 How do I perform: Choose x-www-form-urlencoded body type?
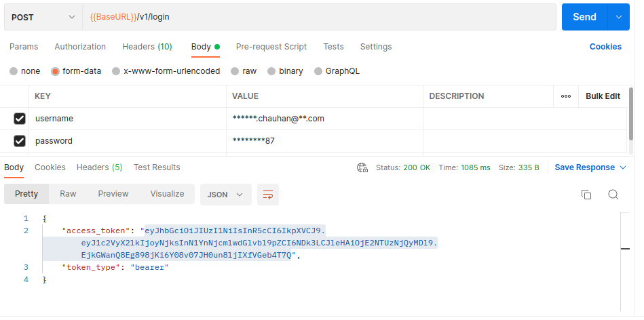(116, 71)
